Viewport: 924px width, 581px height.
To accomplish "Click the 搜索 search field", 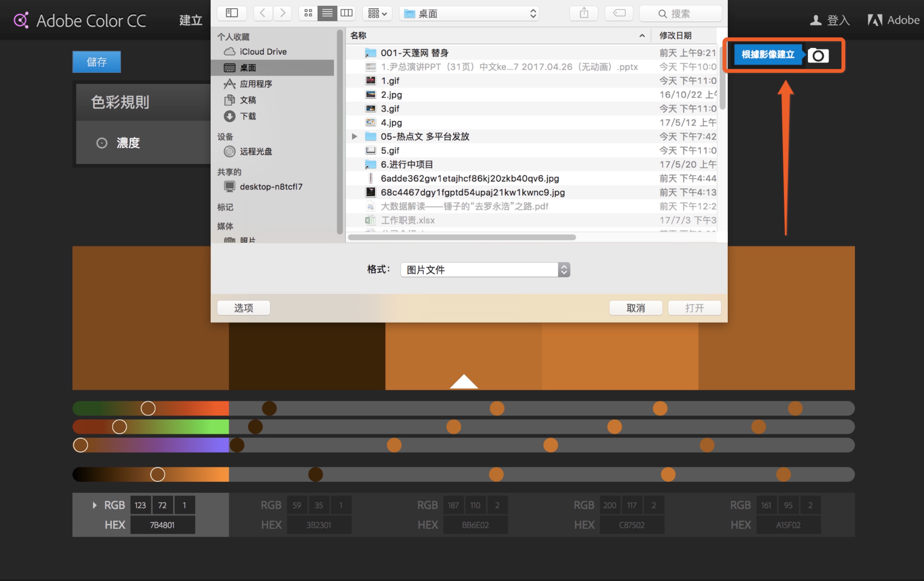I will tap(680, 13).
